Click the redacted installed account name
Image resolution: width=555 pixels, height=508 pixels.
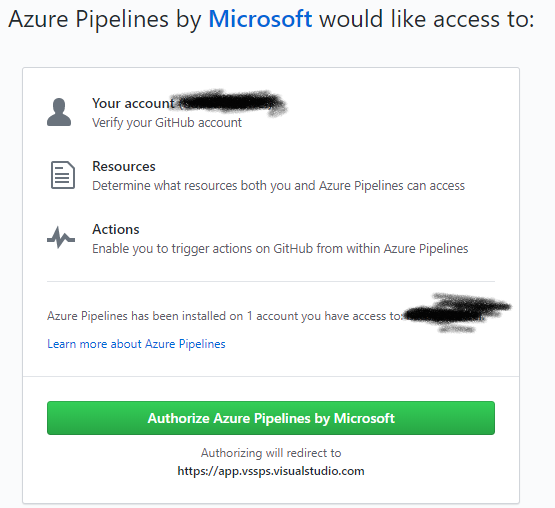click(457, 312)
